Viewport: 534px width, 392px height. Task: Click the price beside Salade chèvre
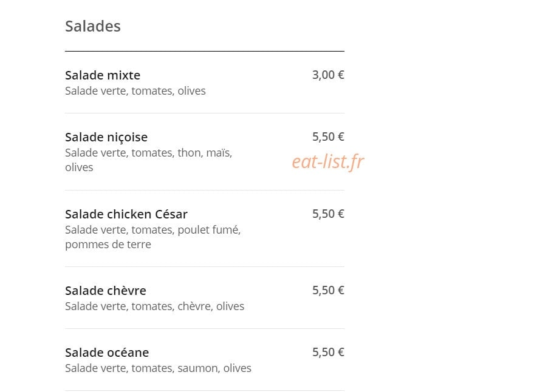pyautogui.click(x=328, y=291)
